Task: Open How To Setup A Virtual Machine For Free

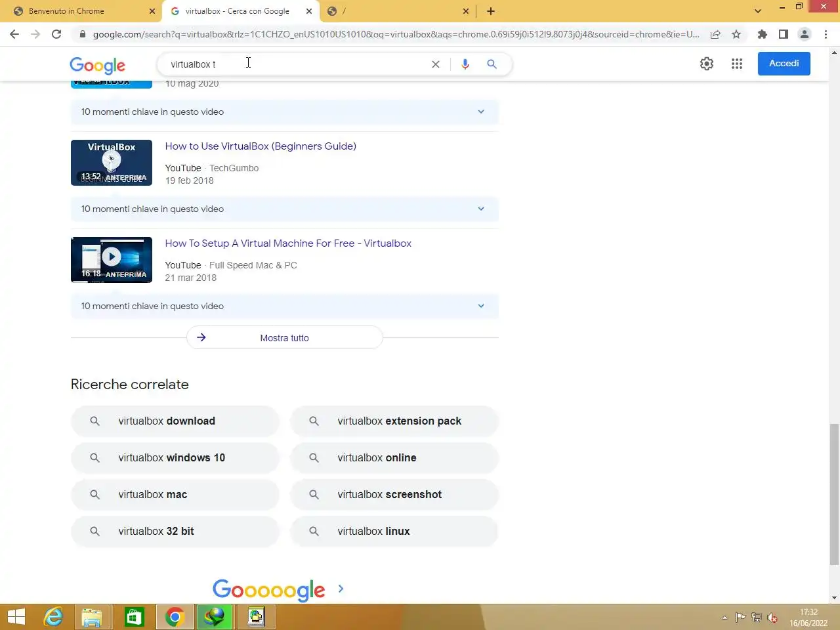Action: 288,243
